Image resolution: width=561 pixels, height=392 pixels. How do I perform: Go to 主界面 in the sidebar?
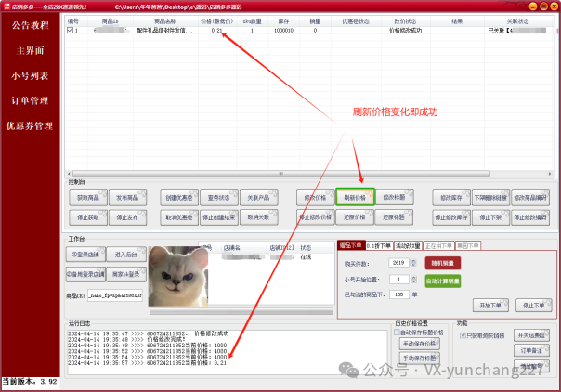30,51
